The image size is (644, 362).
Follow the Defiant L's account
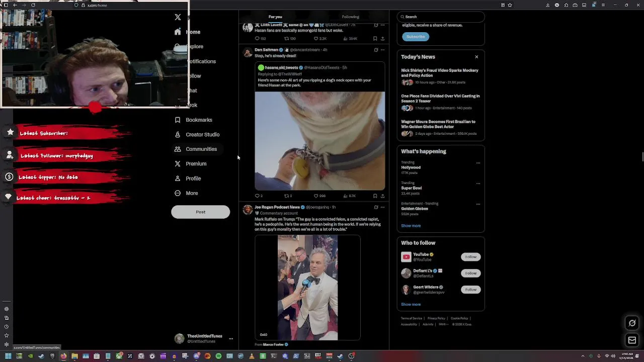tap(470, 273)
